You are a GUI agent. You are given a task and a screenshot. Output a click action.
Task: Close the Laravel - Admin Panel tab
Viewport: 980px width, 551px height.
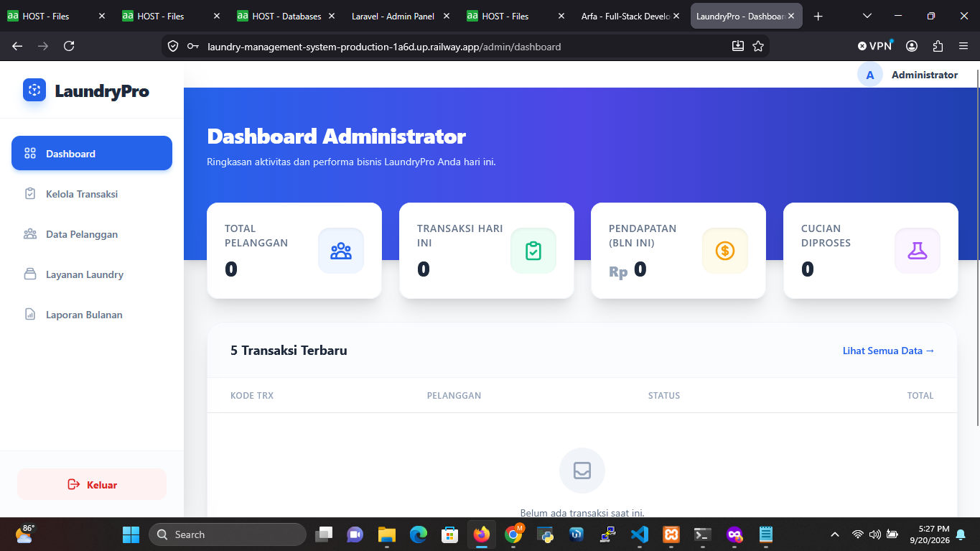[x=447, y=16]
